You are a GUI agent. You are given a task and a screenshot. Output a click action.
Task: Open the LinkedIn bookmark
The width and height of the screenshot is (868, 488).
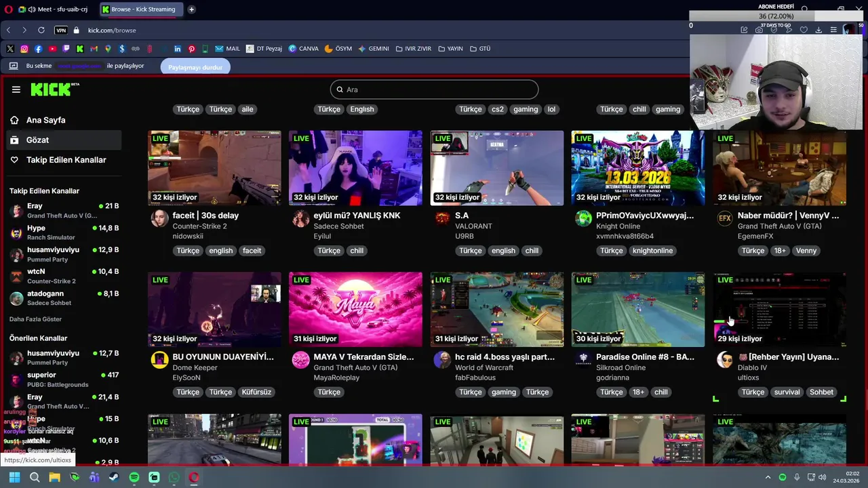[x=178, y=49]
